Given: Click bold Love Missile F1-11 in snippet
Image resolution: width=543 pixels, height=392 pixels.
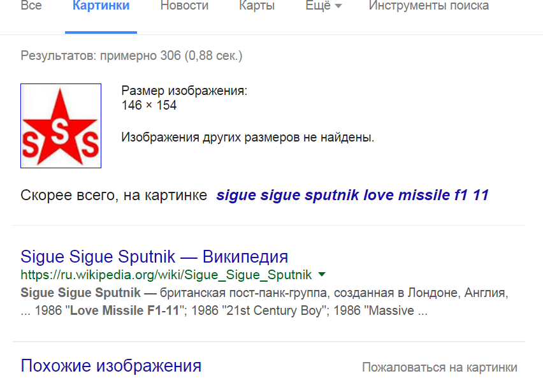Looking at the screenshot, I should click(x=125, y=310).
